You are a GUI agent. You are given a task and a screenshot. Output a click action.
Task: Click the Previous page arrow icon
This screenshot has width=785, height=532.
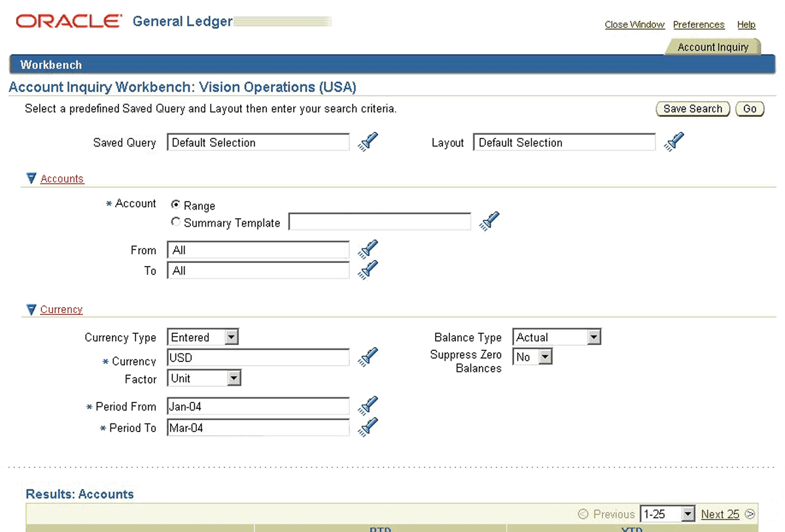[x=582, y=514]
